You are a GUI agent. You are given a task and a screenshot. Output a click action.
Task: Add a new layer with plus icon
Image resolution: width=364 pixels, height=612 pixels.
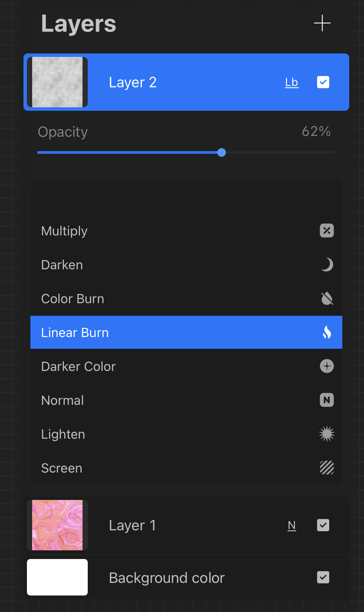tap(322, 23)
